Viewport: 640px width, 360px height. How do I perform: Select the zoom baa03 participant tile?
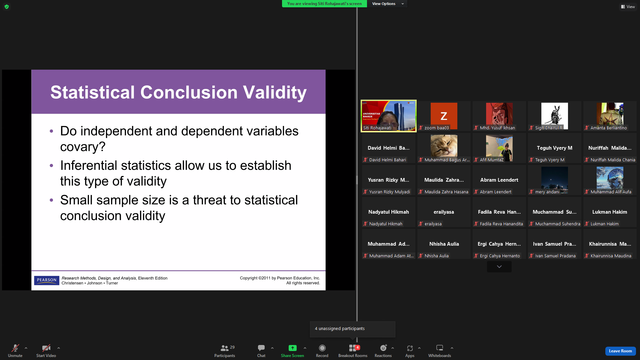(x=444, y=116)
